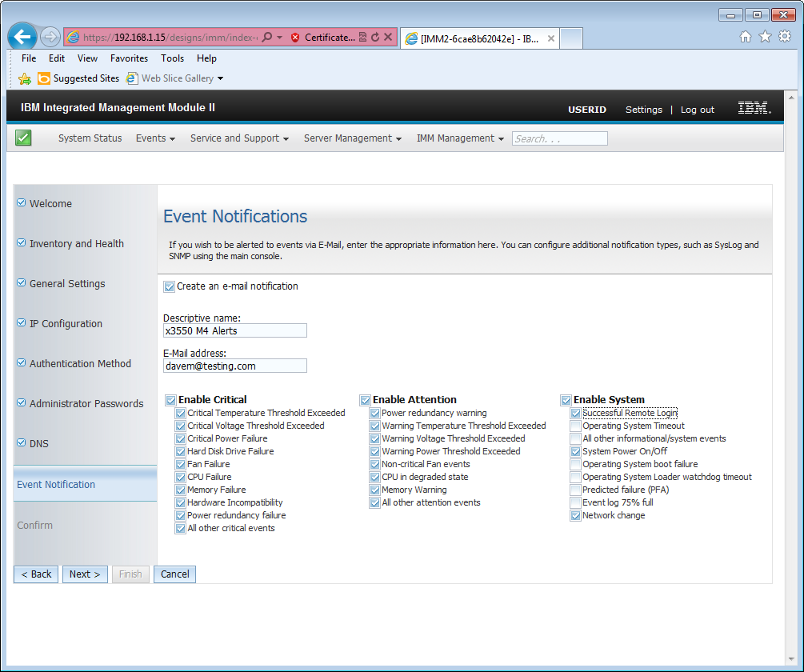
Task: Click the IBM logo in header
Action: click(754, 108)
